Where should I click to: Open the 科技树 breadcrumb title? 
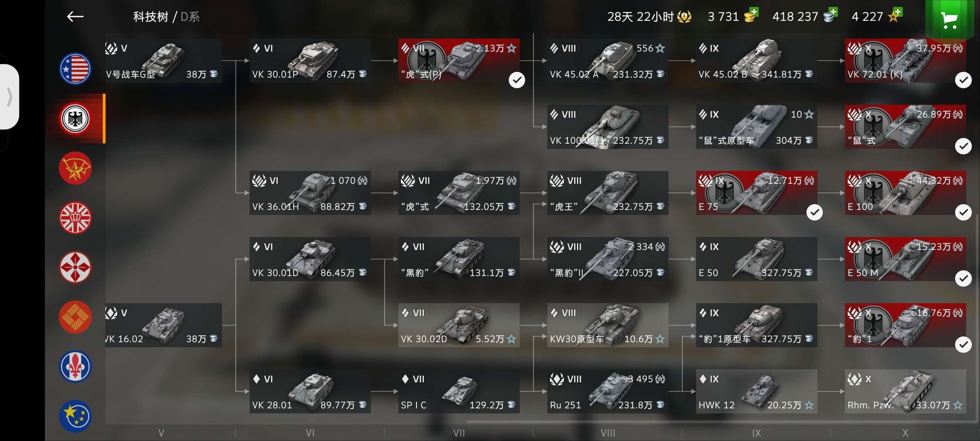(x=151, y=17)
